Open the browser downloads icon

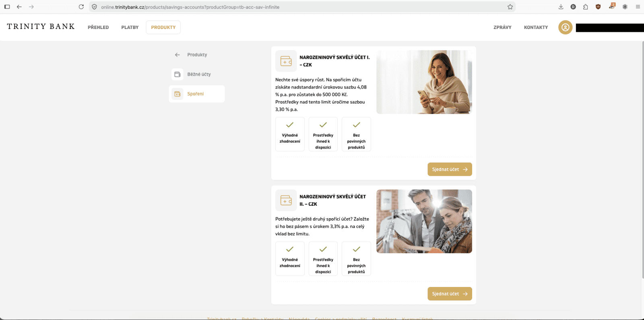pos(561,7)
